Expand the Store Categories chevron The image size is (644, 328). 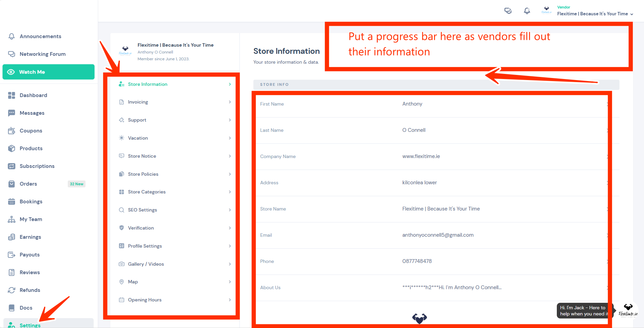click(x=230, y=192)
